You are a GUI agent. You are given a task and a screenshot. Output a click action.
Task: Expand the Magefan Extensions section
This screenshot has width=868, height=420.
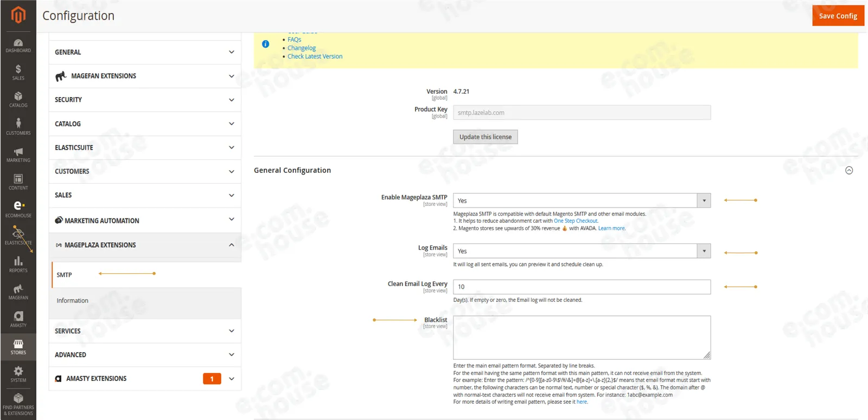click(145, 76)
